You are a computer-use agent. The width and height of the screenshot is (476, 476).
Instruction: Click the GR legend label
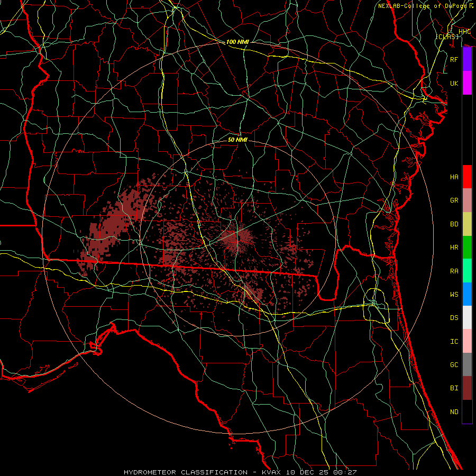454,200
